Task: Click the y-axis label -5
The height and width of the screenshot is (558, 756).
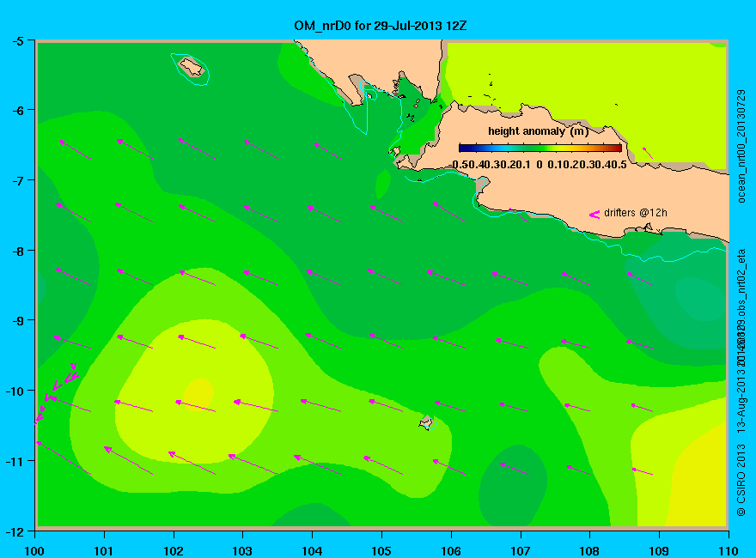Action: tap(17, 41)
